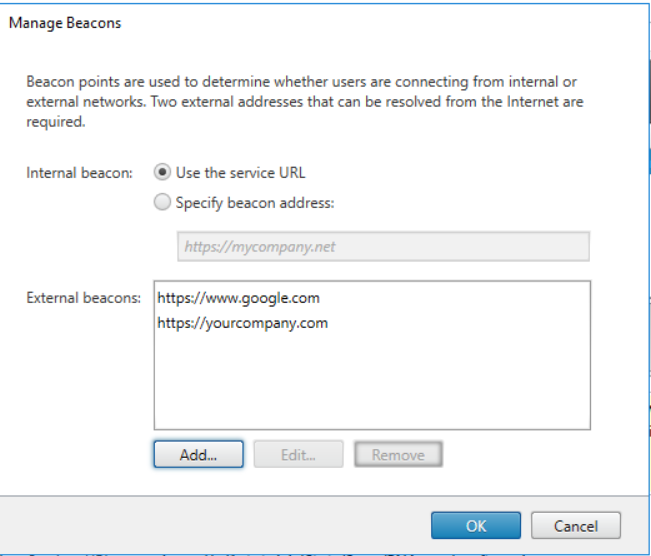Cancel the Manage Beacons dialog
The image size is (651, 556).
(x=576, y=526)
